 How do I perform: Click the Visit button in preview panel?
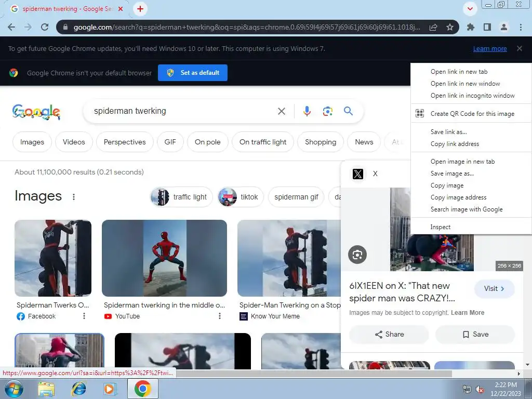[x=495, y=289]
